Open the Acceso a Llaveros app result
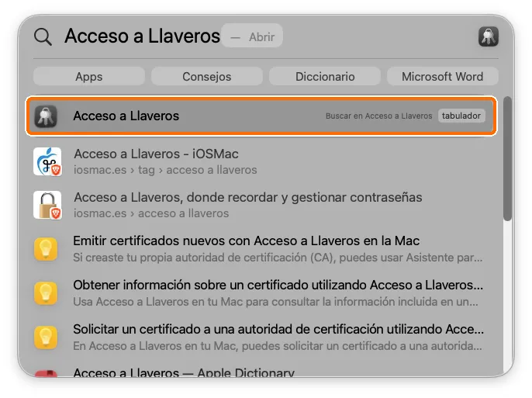Viewport: 532px width, 398px height. tap(261, 116)
